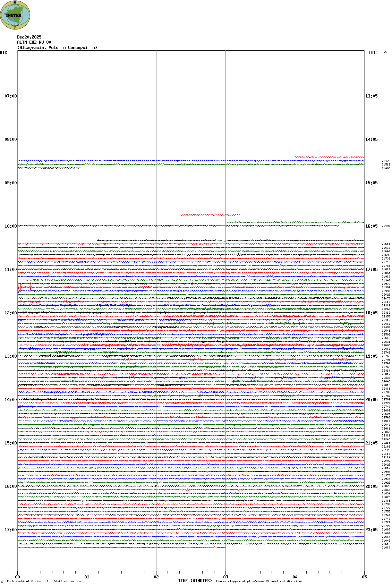Select the 17:00 NIC time label
This screenshot has width=392, height=586.
[x=10, y=530]
